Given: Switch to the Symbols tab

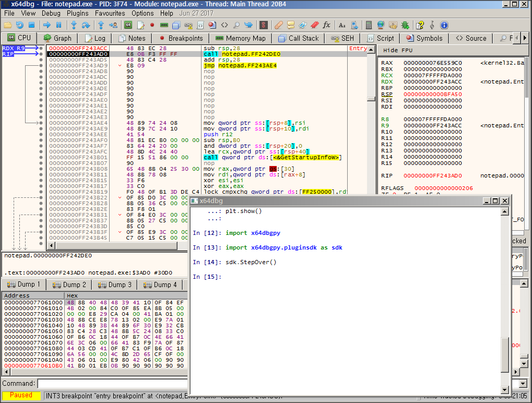Looking at the screenshot, I should tap(424, 38).
